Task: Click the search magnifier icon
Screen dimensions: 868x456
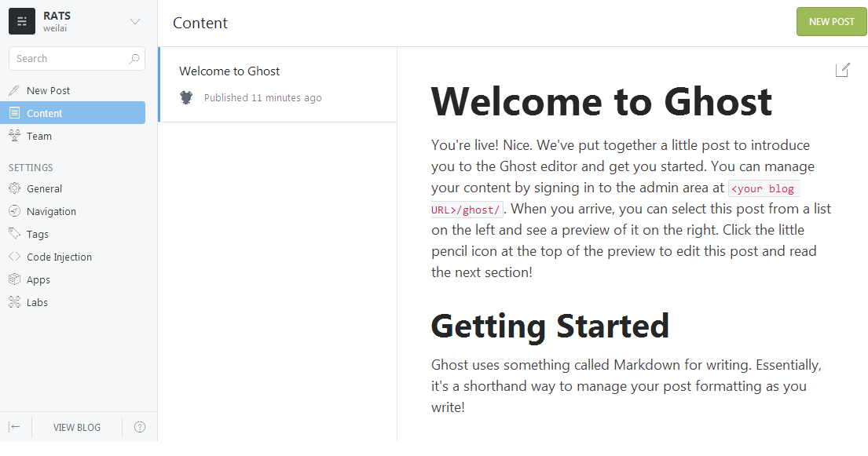Action: click(134, 59)
